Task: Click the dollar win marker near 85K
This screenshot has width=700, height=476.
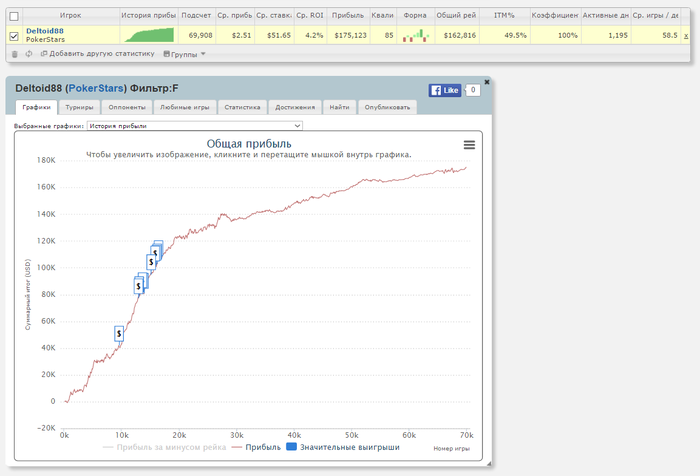Action: 139,285
